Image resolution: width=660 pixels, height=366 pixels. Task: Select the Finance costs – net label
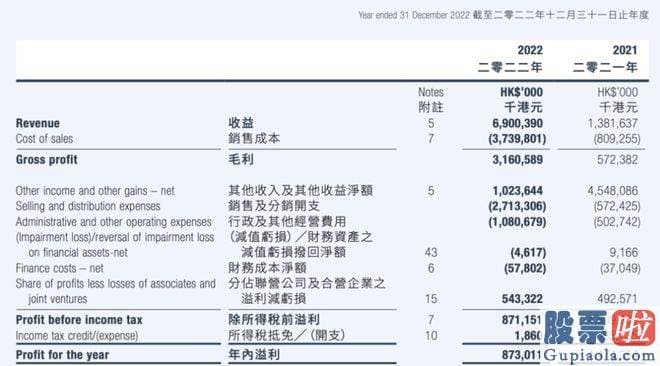(x=59, y=268)
